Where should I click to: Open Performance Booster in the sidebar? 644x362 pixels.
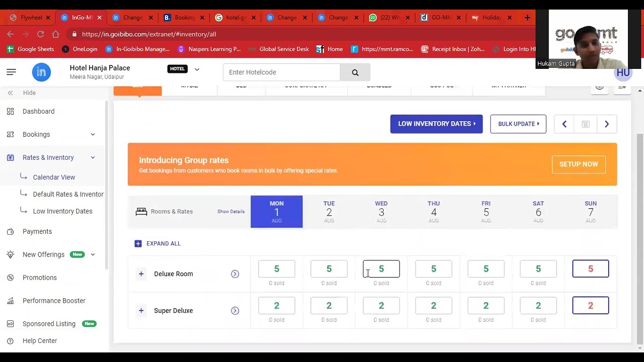pyautogui.click(x=54, y=301)
